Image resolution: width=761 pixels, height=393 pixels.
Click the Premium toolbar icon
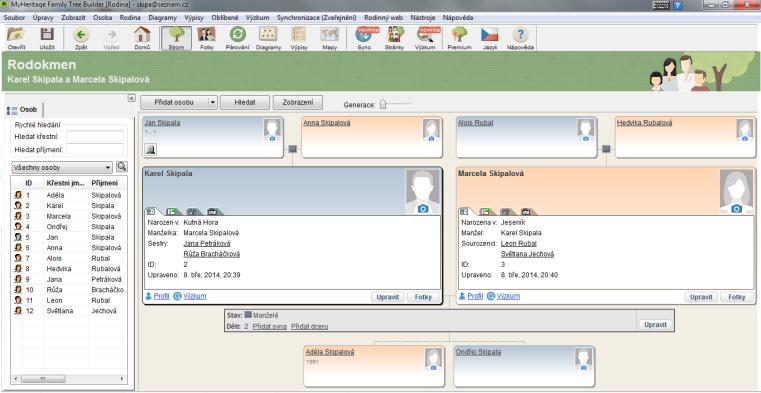tap(459, 38)
